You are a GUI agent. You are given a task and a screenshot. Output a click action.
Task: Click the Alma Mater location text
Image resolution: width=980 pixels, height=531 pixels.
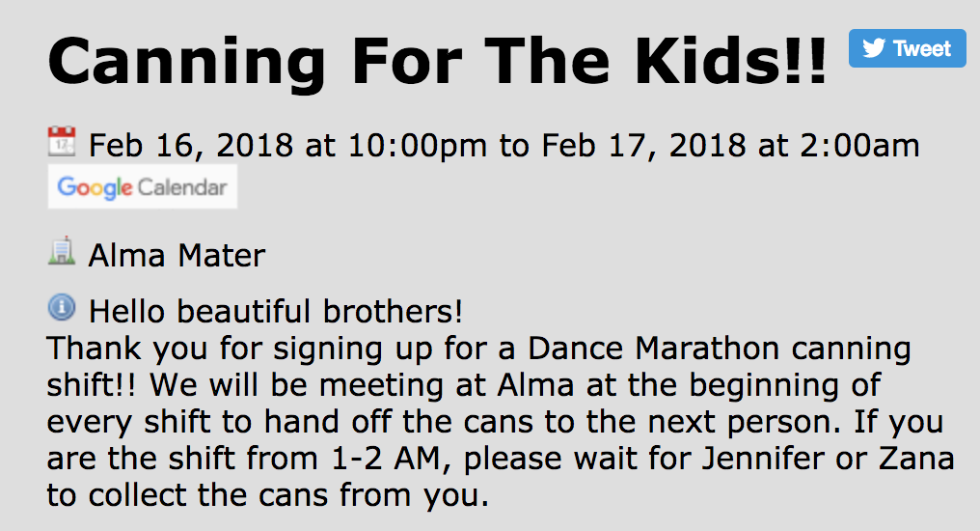(177, 256)
